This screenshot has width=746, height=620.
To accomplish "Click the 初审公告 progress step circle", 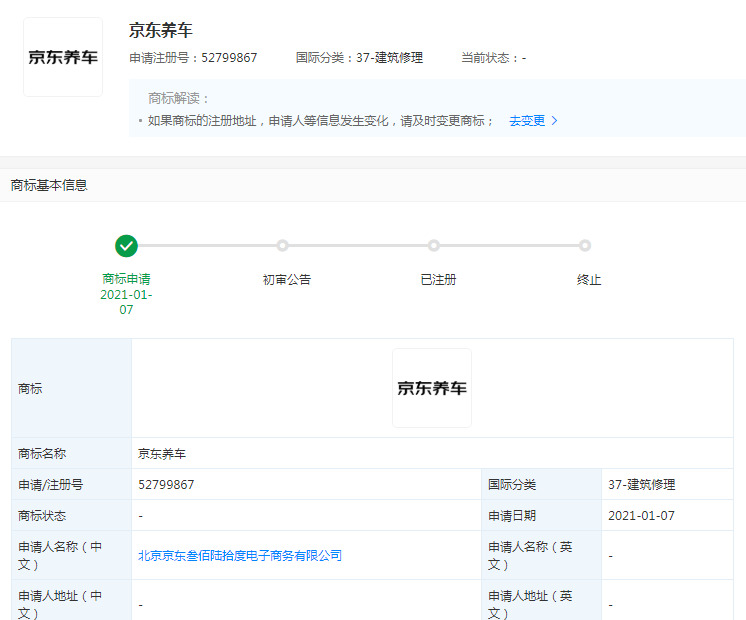I will [x=283, y=246].
